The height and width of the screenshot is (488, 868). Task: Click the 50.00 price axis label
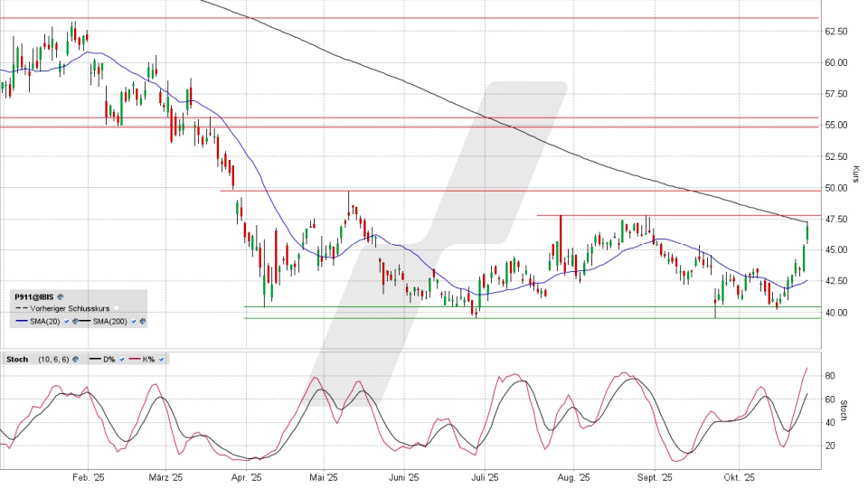(836, 188)
